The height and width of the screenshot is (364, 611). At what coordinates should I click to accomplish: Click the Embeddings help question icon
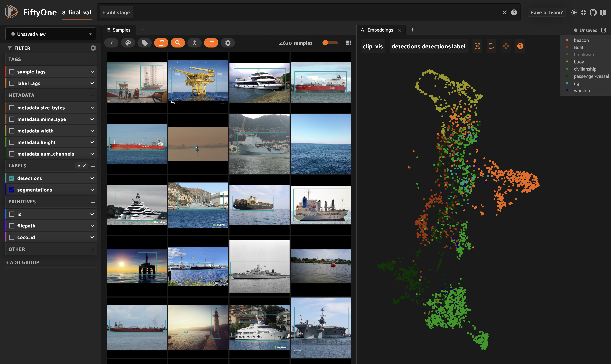(520, 46)
